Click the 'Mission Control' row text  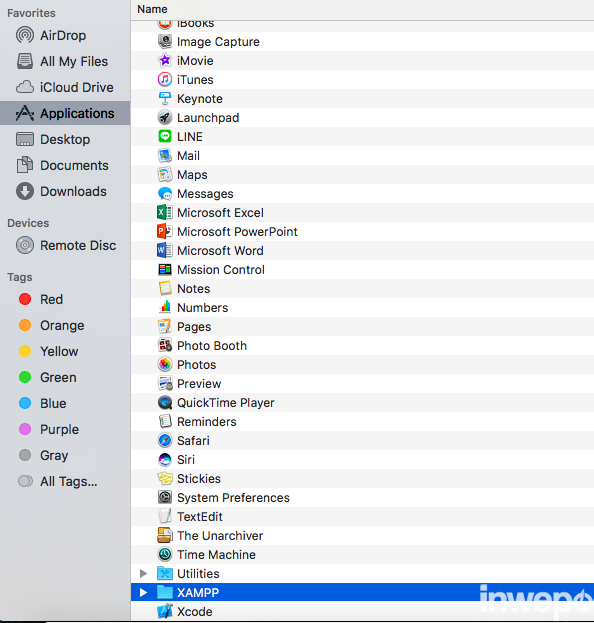(221, 269)
